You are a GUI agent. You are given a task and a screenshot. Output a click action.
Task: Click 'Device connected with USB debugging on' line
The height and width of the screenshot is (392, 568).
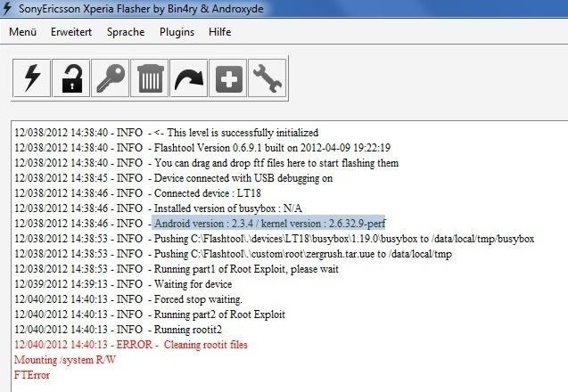click(174, 178)
